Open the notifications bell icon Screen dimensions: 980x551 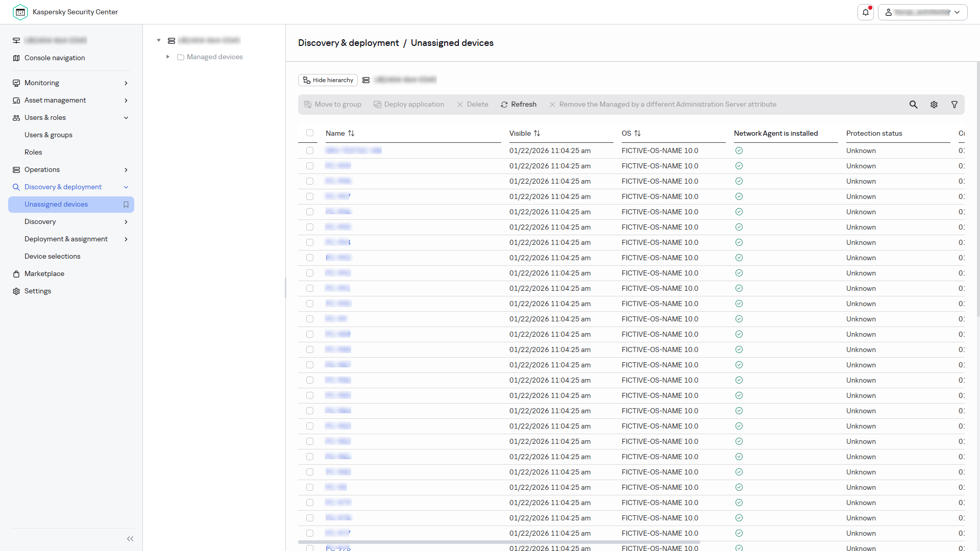866,12
